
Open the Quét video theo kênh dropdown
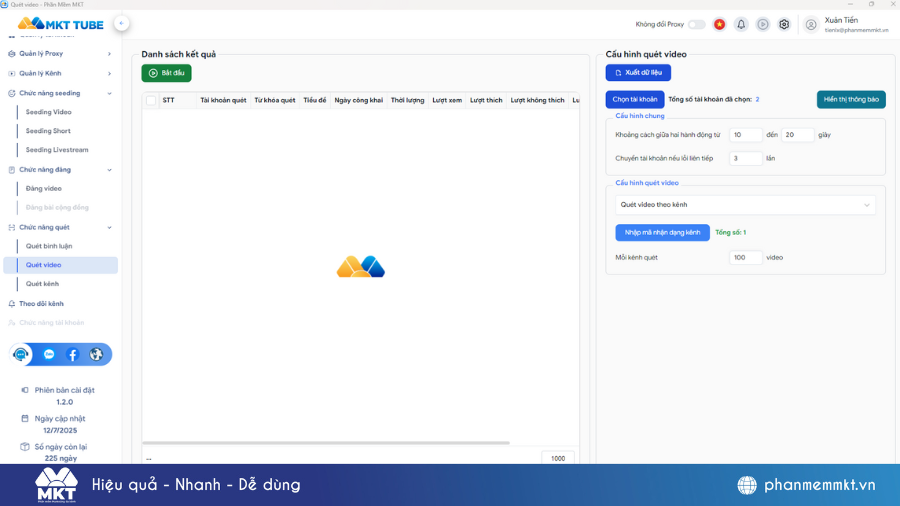(x=745, y=205)
